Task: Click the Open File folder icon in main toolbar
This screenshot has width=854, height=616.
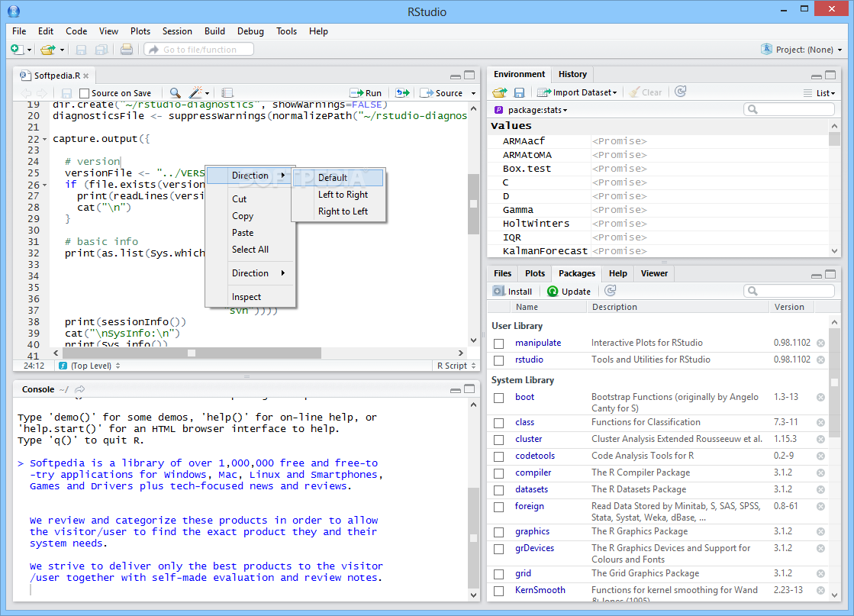Action: [x=48, y=50]
